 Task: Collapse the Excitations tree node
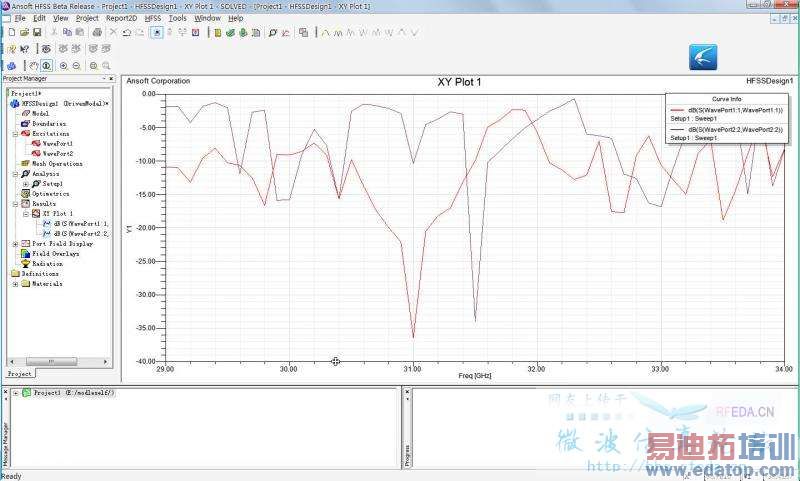15,134
